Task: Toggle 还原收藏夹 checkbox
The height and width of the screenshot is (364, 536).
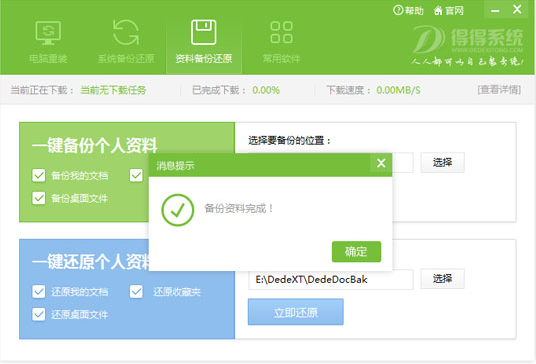Action: (x=136, y=292)
